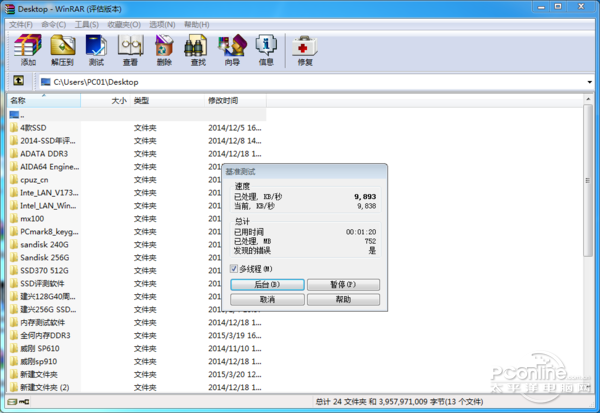
Task: Click the Sandisk 256G folder icon
Action: click(x=14, y=257)
